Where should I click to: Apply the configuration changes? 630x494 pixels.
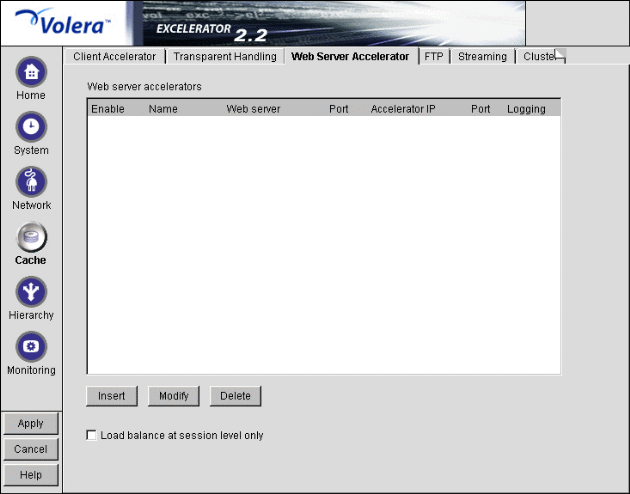[31, 423]
